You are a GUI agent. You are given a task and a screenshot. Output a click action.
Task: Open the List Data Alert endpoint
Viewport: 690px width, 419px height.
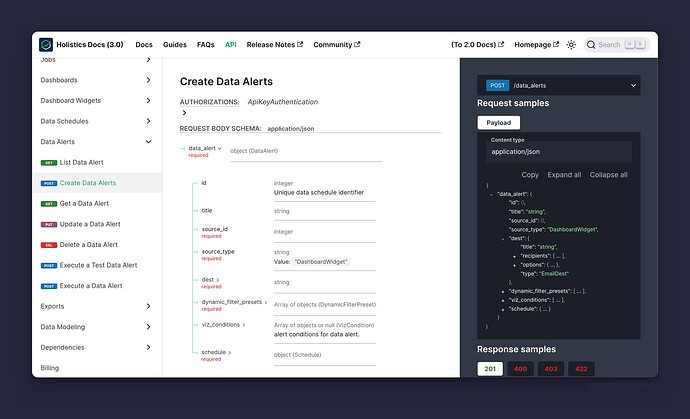point(81,162)
